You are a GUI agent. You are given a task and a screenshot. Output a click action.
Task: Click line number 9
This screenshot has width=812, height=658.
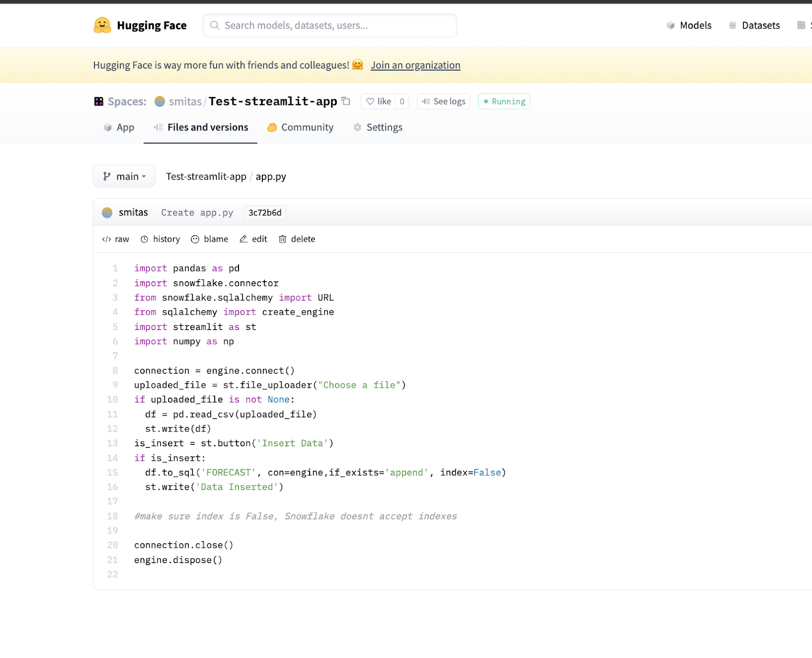(x=115, y=385)
